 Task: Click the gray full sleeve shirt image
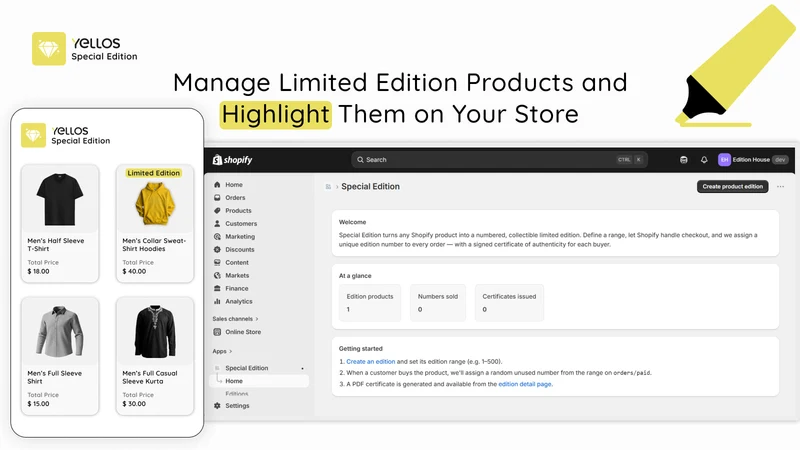60,332
